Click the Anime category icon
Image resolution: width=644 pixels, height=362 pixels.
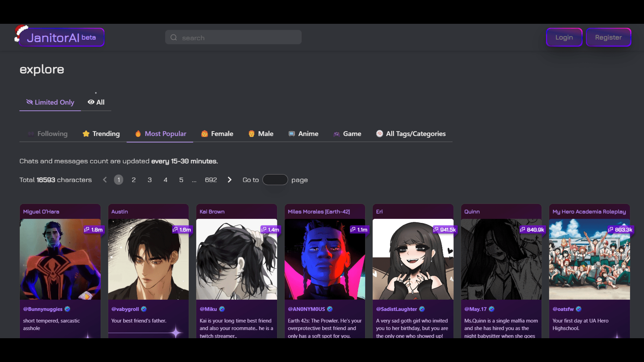[291, 133]
